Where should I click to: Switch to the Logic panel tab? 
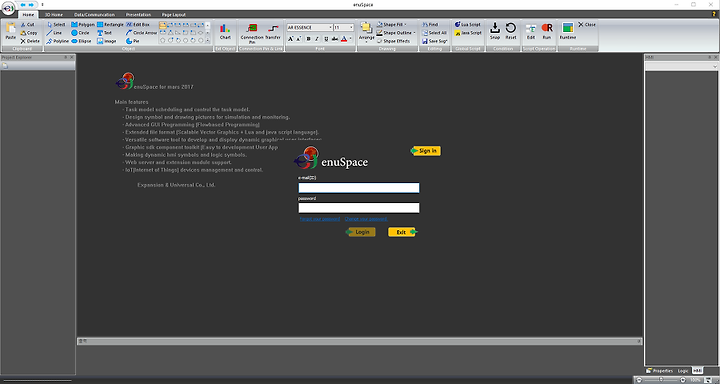pyautogui.click(x=683, y=370)
